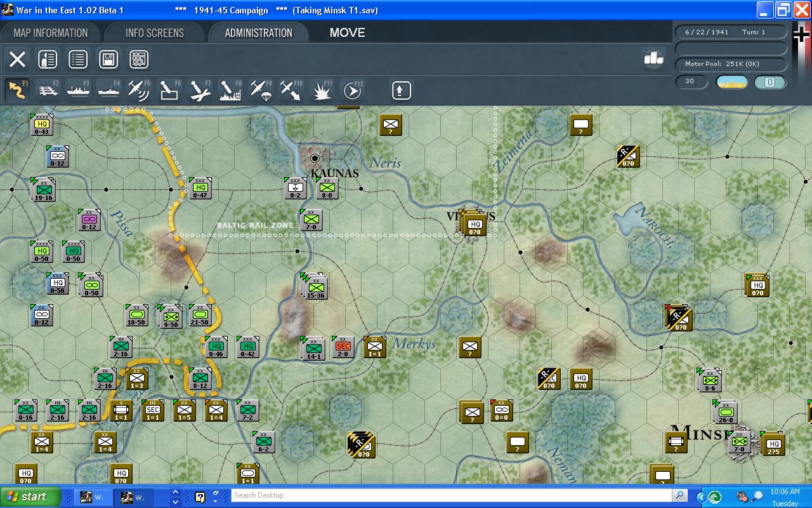Select the armored 18-50 unit counter
The image size is (812, 508).
(136, 315)
